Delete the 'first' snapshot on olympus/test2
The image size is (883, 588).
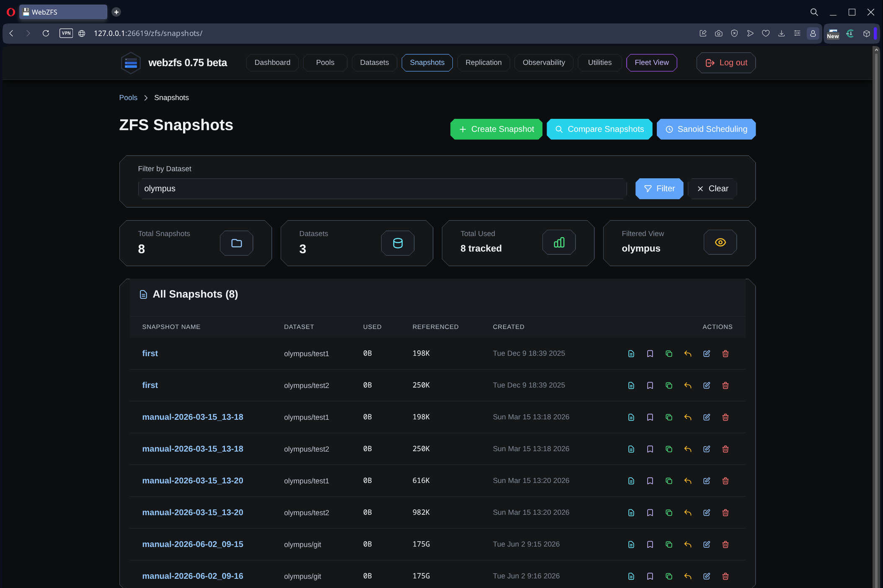(x=726, y=385)
